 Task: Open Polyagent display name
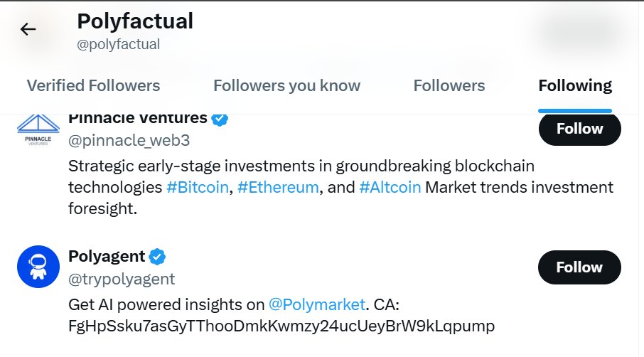pos(107,256)
